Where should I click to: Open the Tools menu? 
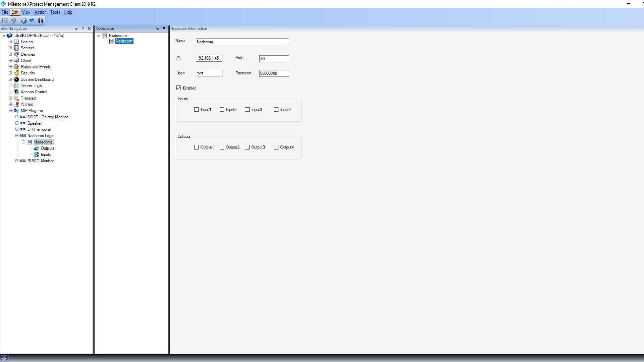click(x=55, y=12)
